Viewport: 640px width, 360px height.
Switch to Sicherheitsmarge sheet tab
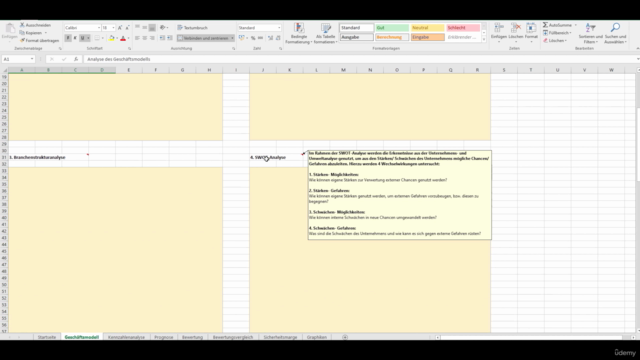click(280, 337)
